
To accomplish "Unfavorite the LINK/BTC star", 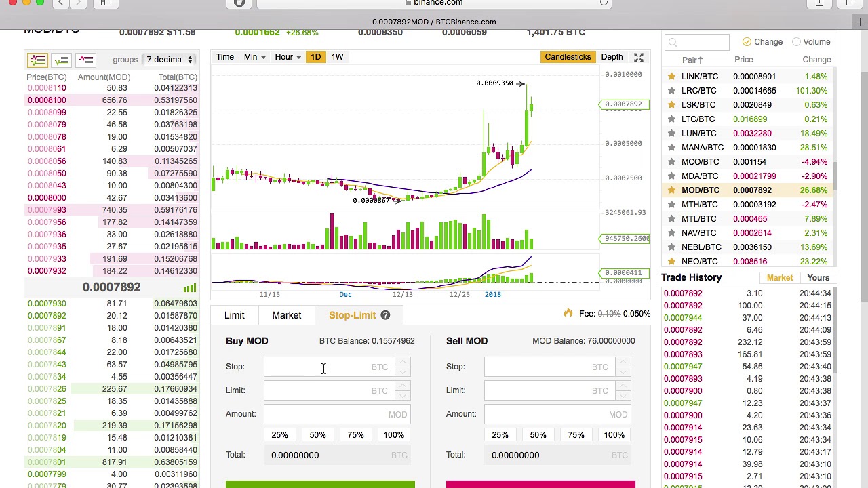I will coord(671,77).
